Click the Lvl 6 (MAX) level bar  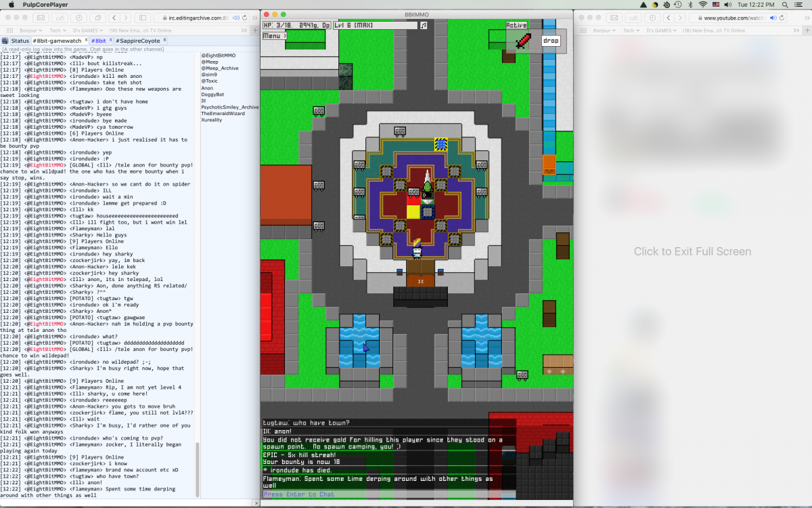pos(376,26)
